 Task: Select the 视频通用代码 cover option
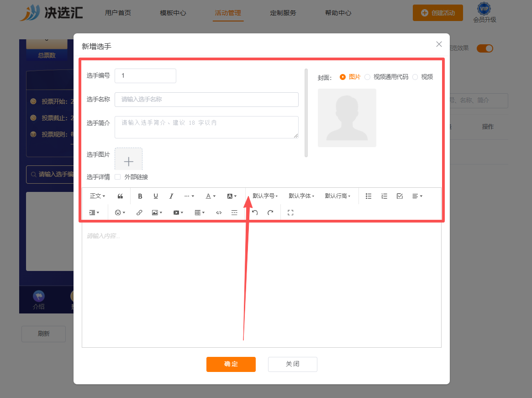pyautogui.click(x=386, y=77)
